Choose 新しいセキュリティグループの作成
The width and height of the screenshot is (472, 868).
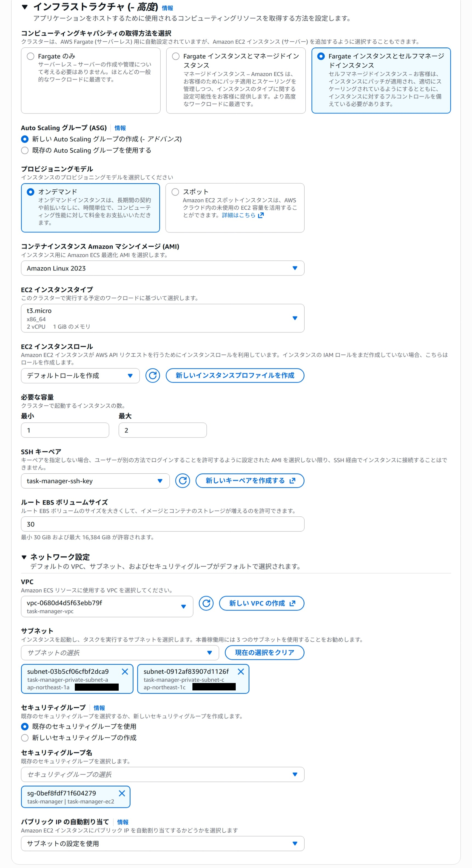[25, 738]
